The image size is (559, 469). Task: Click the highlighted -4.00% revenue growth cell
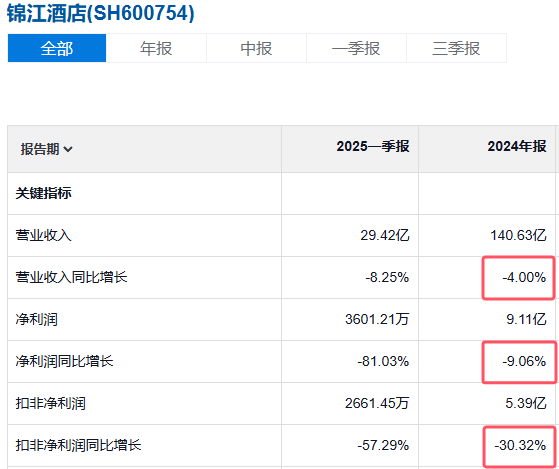click(519, 278)
